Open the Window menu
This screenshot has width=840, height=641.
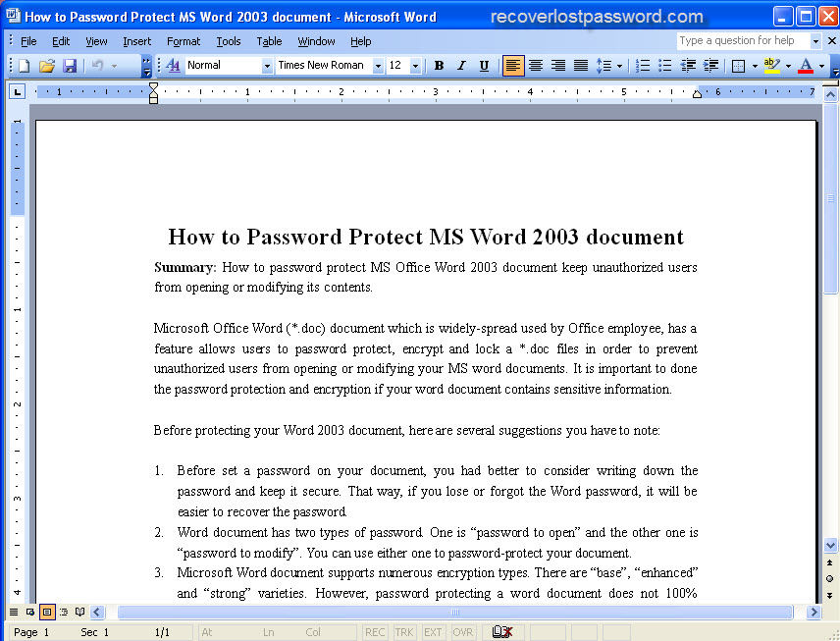tap(316, 41)
